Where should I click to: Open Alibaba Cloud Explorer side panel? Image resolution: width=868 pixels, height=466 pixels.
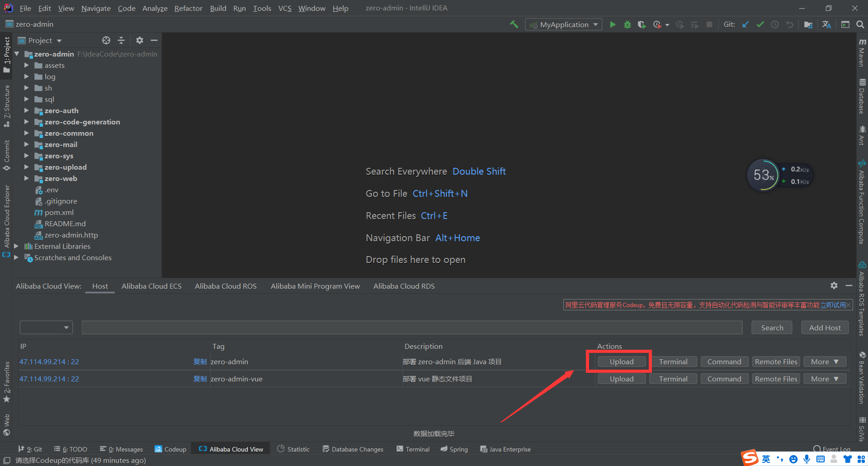(7, 221)
